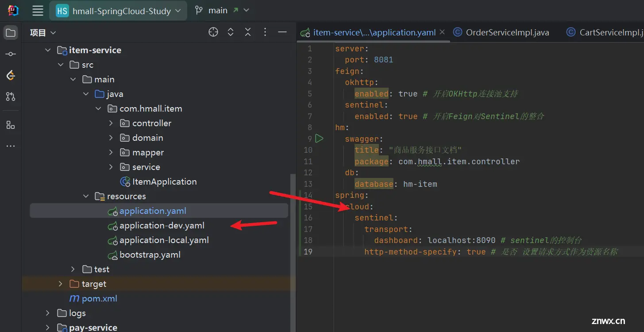The height and width of the screenshot is (332, 644).
Task: Collapse the src folder node
Action: (x=60, y=65)
